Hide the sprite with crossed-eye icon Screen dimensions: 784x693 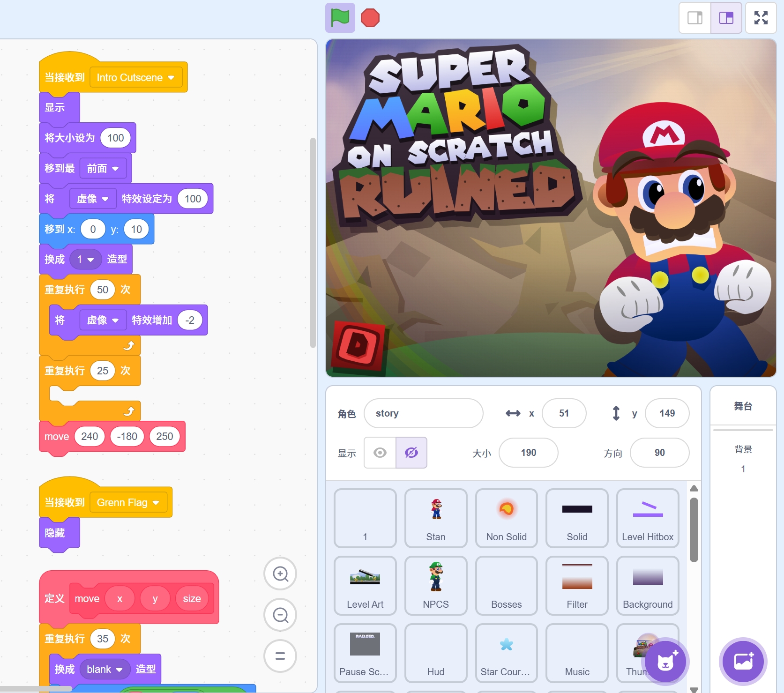(411, 453)
